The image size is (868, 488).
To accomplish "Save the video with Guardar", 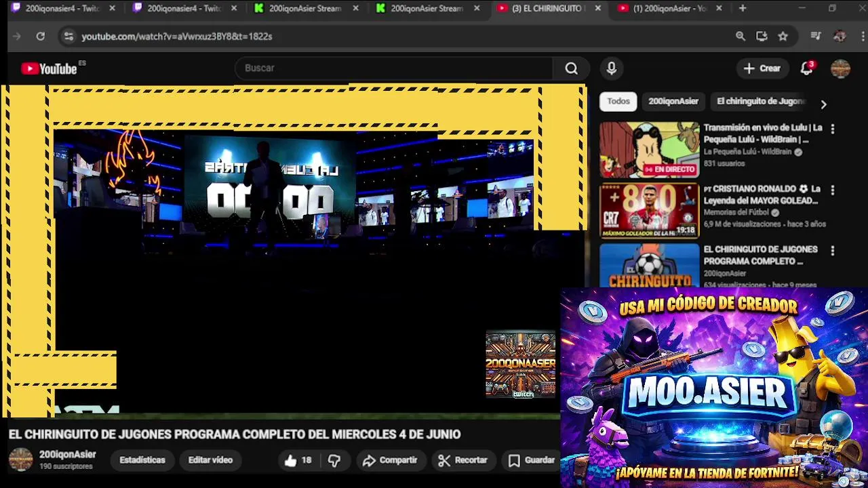I will pyautogui.click(x=532, y=460).
